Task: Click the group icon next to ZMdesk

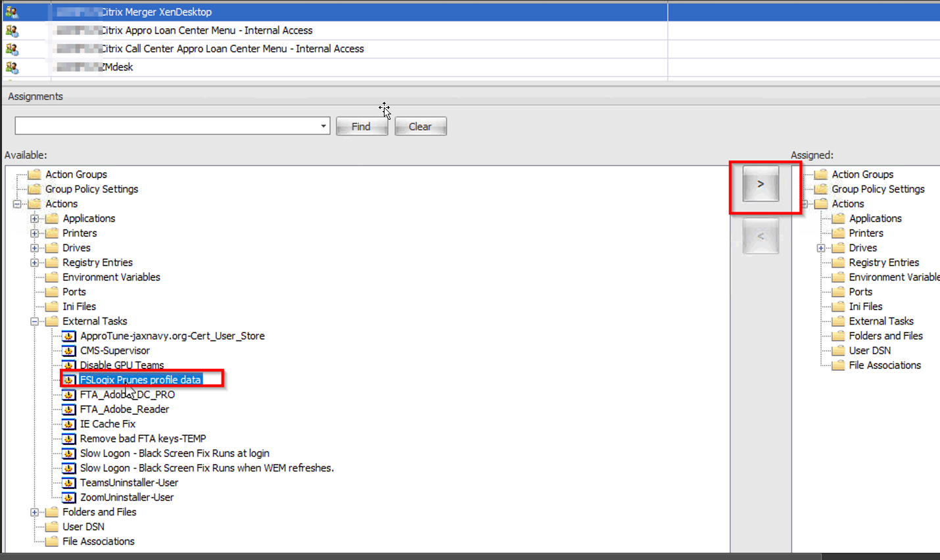Action: pyautogui.click(x=12, y=67)
